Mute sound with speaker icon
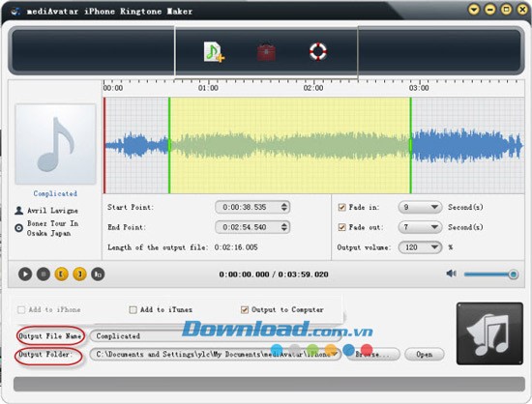Screen dimensions: 532x404 (x=452, y=274)
